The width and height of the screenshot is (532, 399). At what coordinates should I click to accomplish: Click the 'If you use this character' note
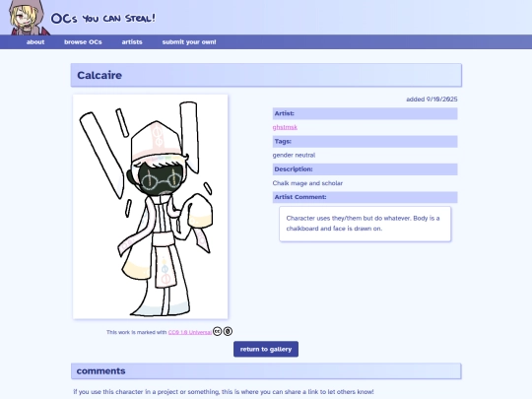coord(224,392)
